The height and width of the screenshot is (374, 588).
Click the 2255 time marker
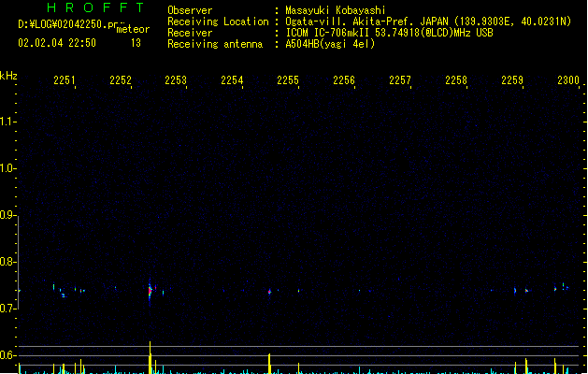click(288, 80)
